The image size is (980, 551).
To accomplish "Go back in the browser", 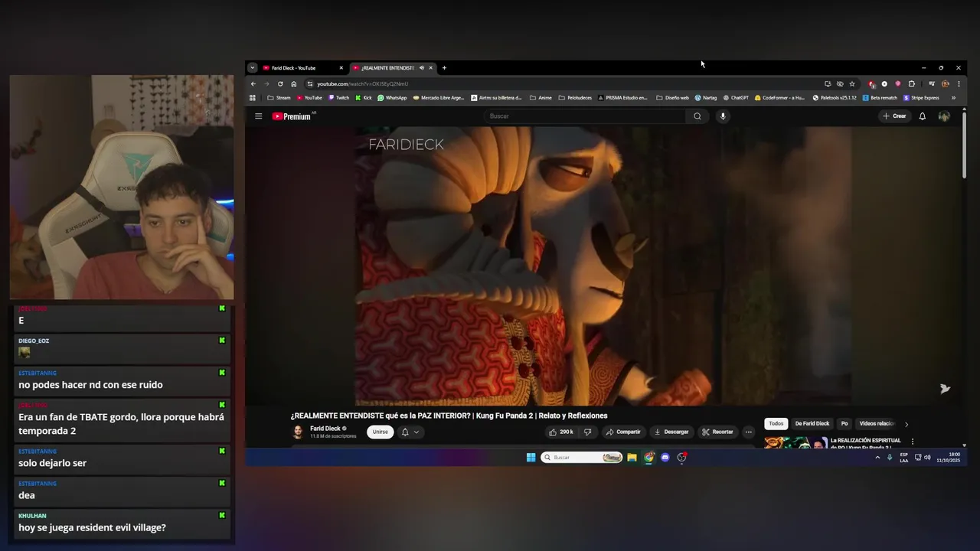I will pyautogui.click(x=253, y=83).
